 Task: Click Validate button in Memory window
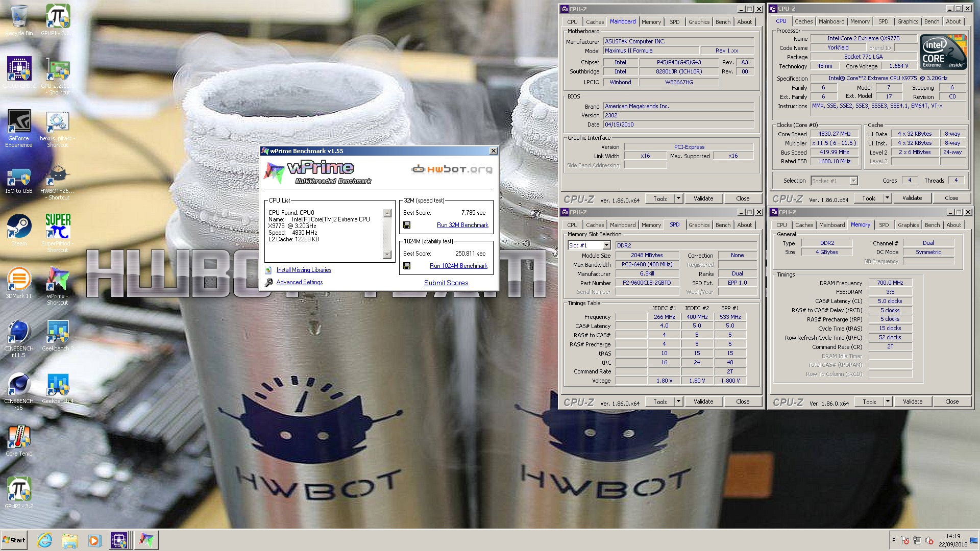click(913, 402)
